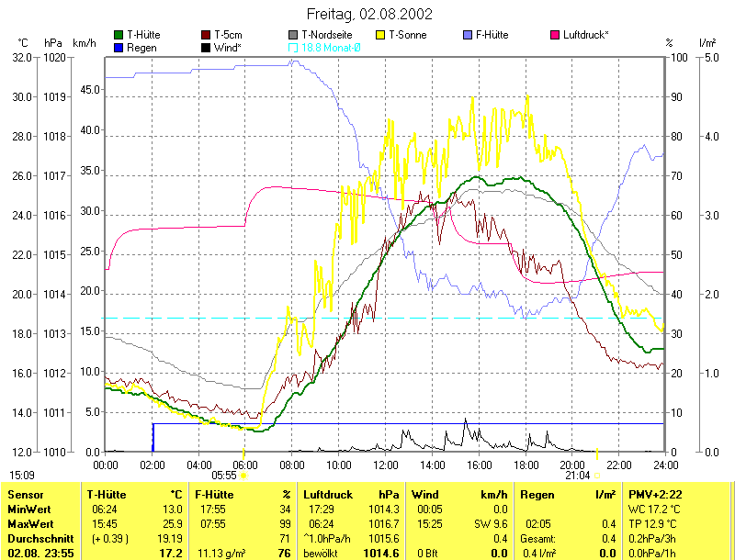Click the black Wind legend square

pos(206,47)
